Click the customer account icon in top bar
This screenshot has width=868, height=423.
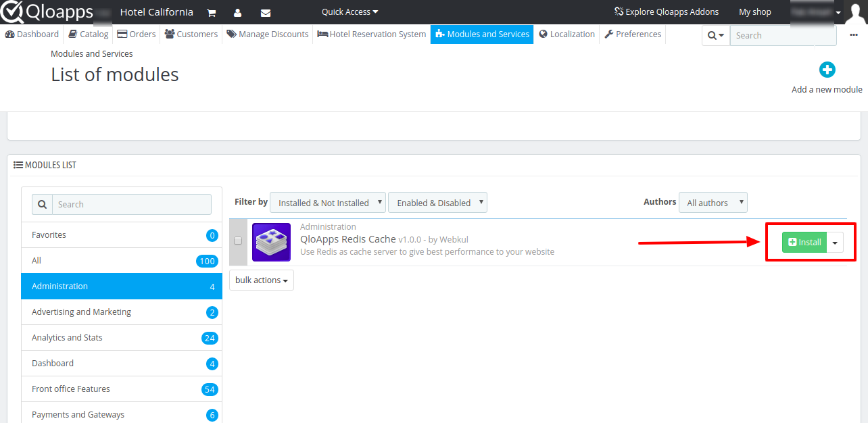pyautogui.click(x=239, y=12)
